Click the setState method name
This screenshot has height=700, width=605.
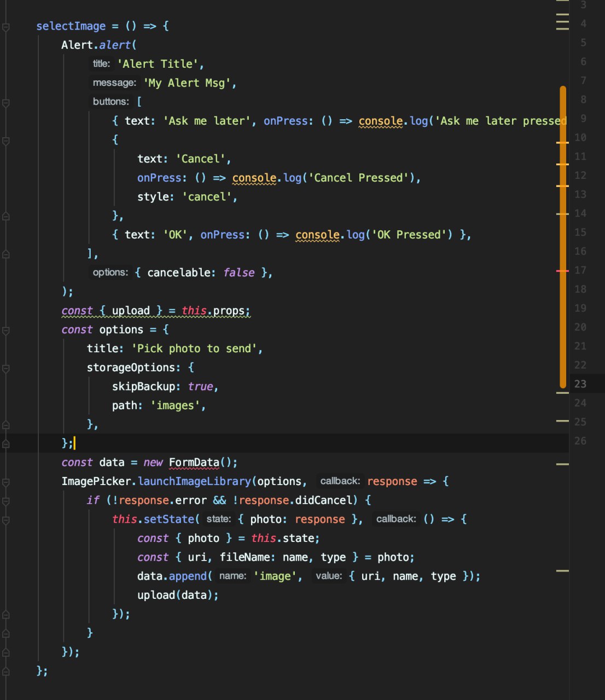tap(168, 519)
